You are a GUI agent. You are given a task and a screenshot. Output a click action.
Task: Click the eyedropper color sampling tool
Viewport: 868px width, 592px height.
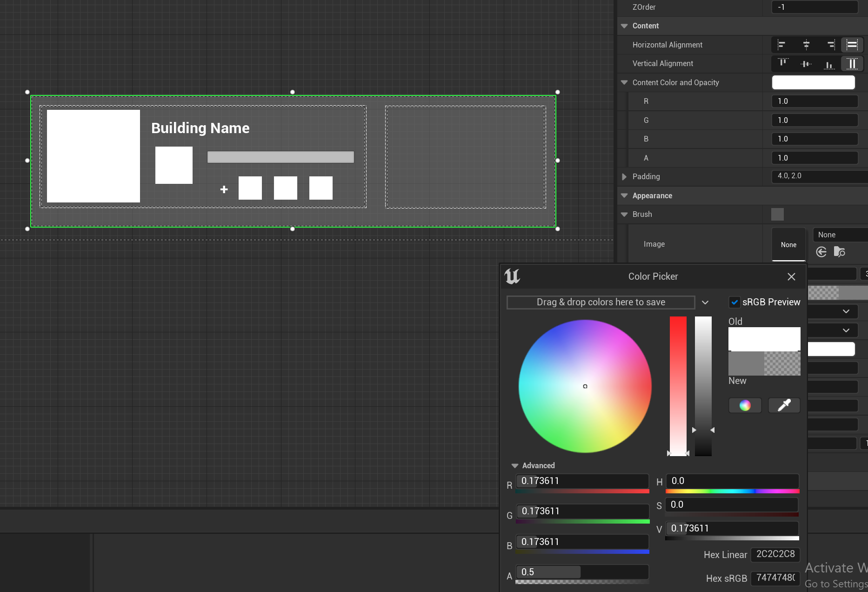pos(784,405)
